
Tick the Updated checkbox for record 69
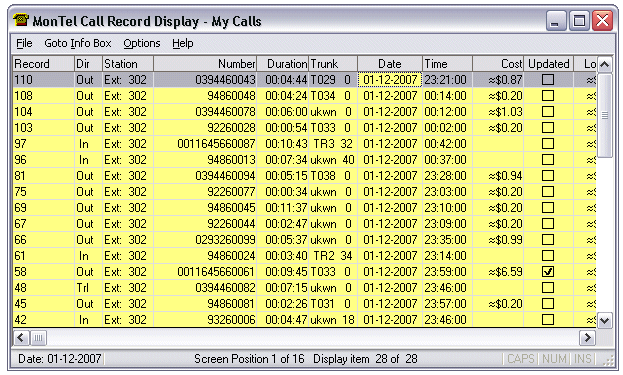[548, 207]
